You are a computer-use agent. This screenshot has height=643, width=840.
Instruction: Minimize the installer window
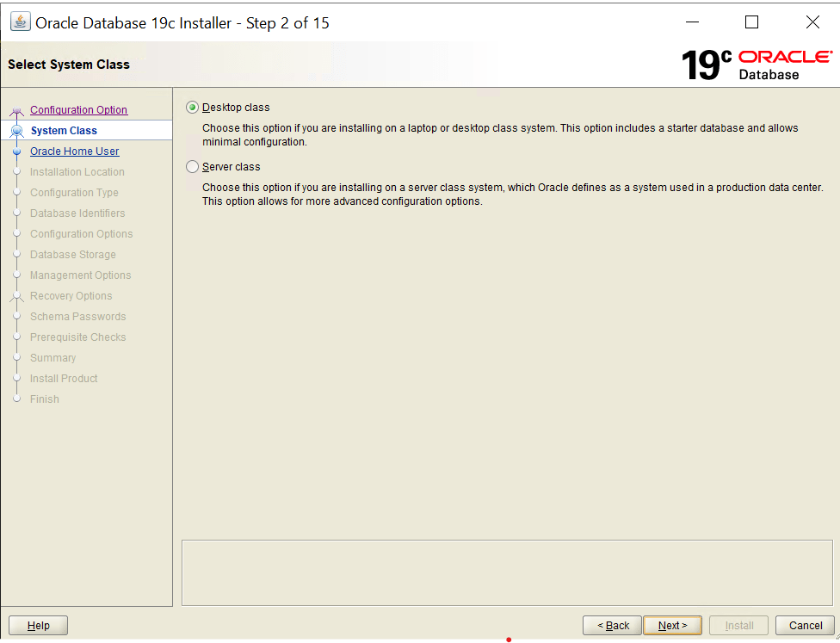[692, 22]
